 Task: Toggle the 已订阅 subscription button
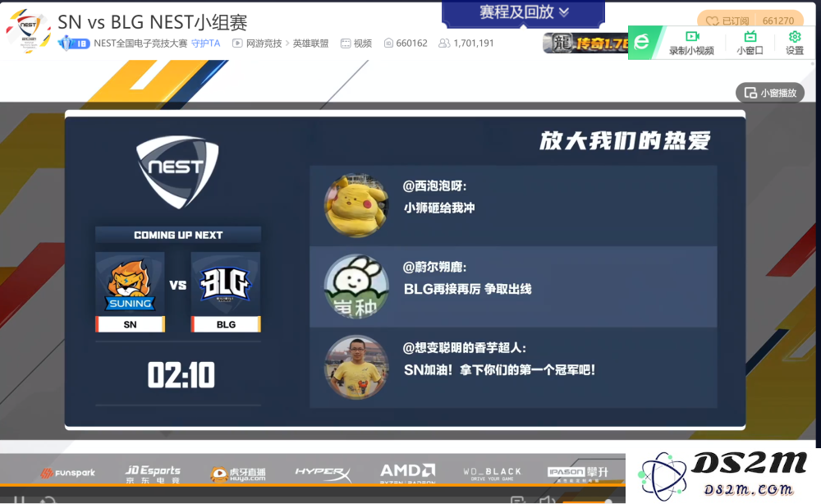[727, 21]
